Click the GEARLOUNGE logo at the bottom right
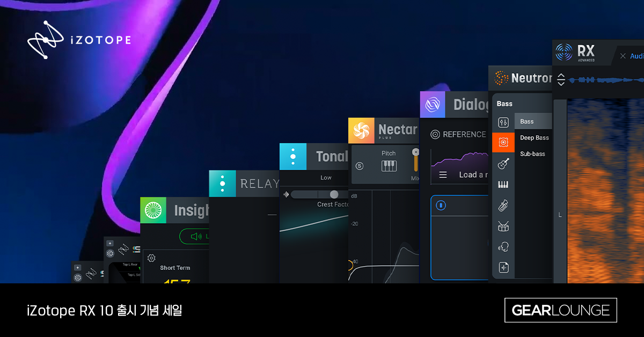 point(560,310)
